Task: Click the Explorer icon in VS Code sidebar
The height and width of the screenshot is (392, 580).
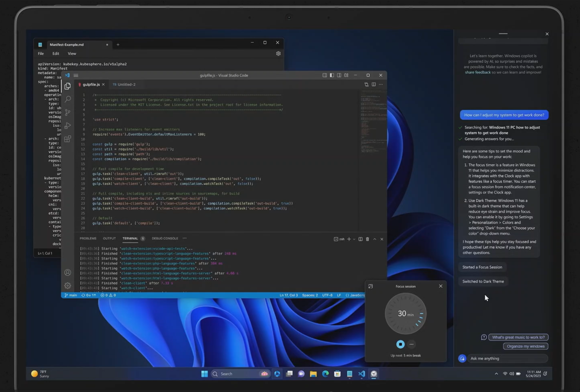Action: pos(67,85)
